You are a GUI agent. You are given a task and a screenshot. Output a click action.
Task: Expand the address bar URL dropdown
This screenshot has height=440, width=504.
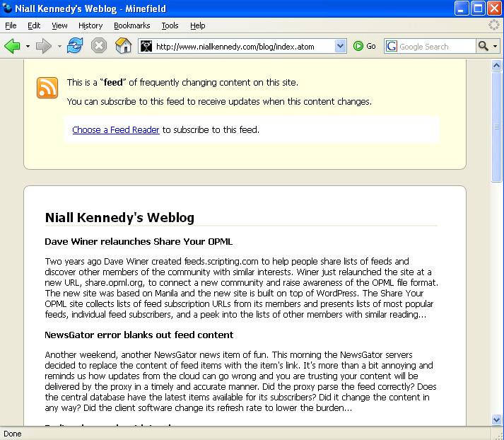coord(340,46)
